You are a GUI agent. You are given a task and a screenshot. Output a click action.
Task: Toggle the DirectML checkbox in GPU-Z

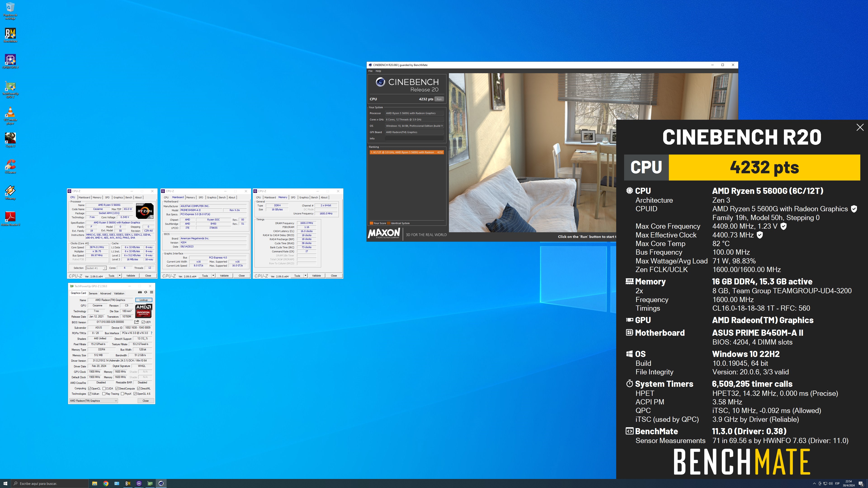pyautogui.click(x=139, y=388)
